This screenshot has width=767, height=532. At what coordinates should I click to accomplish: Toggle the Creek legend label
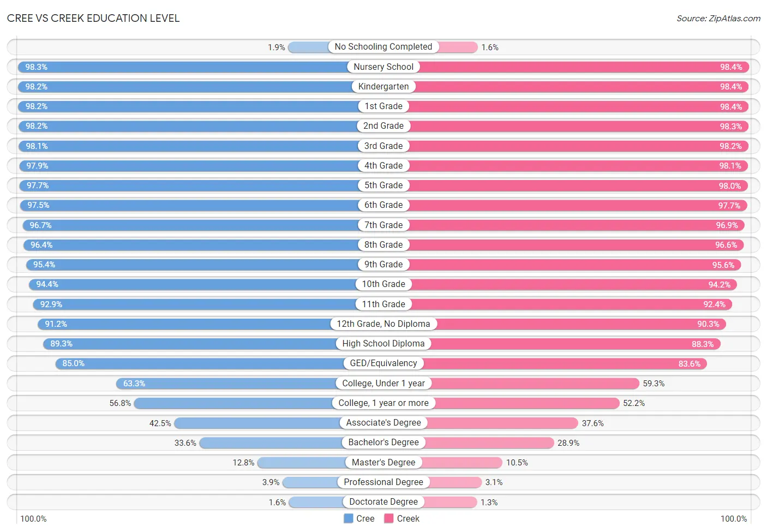(x=408, y=518)
